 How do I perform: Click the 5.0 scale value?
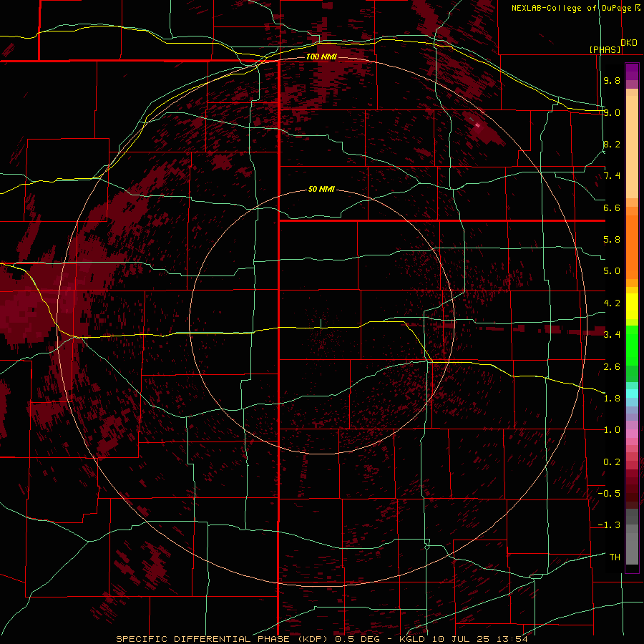tap(612, 271)
